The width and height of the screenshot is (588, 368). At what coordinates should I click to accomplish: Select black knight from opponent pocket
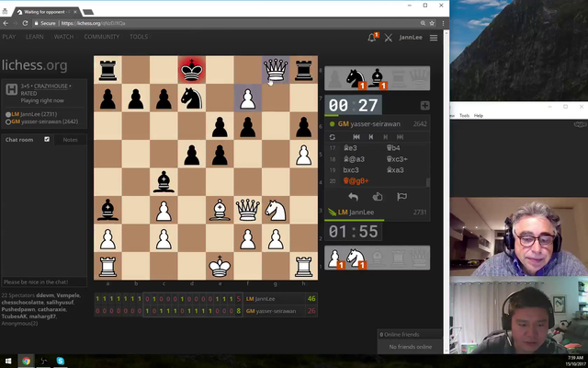click(356, 78)
